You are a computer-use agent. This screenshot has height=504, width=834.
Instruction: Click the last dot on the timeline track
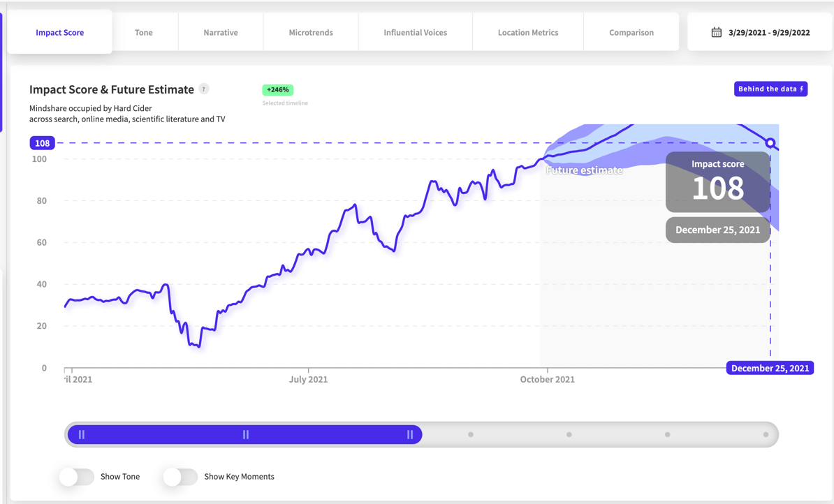766,435
